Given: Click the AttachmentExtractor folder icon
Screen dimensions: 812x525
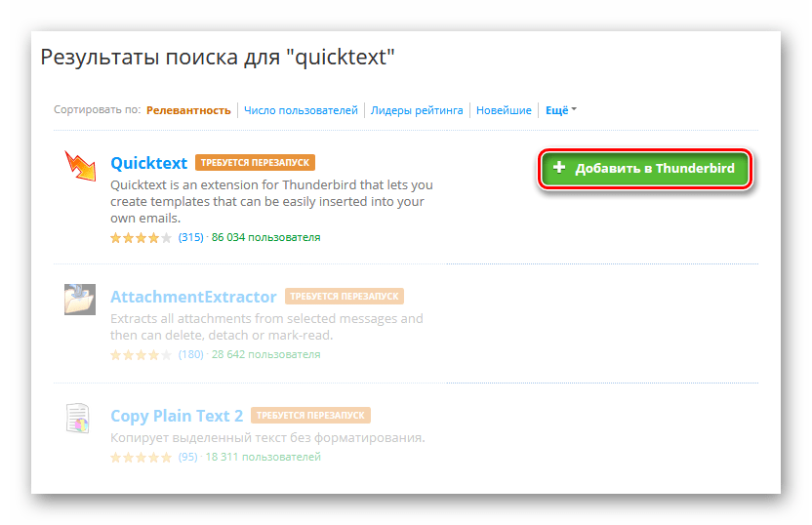Looking at the screenshot, I should (80, 299).
